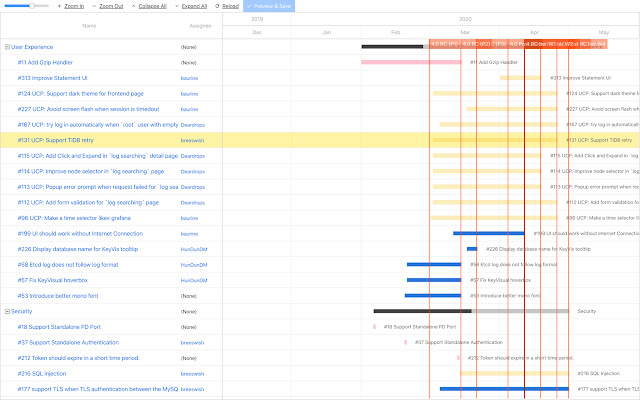Screen dimensions: 640x400
Task: Open issue #53 Introduce better mono font
Action: (58, 296)
